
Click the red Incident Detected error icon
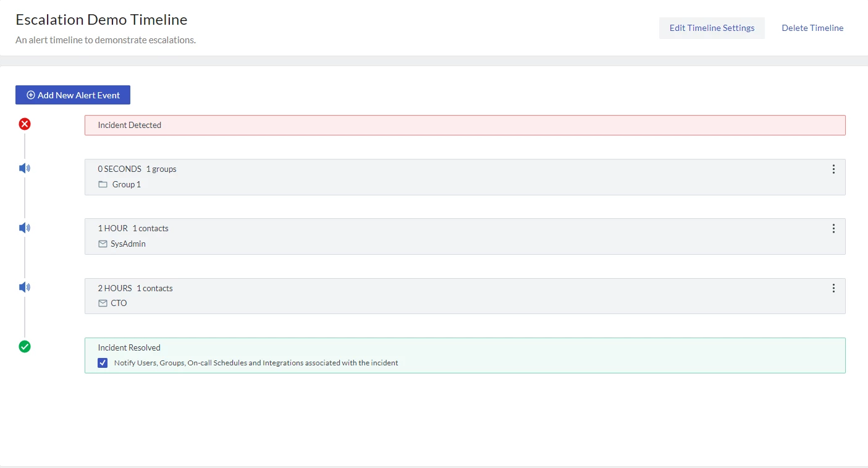tap(25, 124)
